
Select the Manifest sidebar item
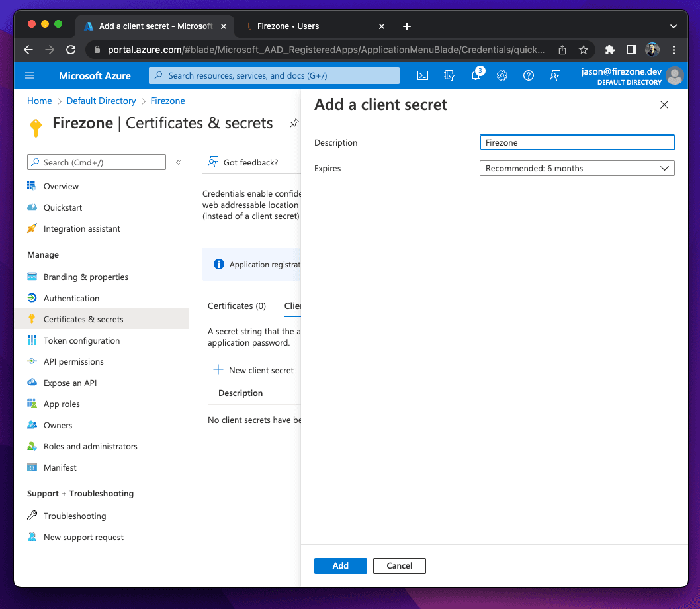click(x=58, y=467)
